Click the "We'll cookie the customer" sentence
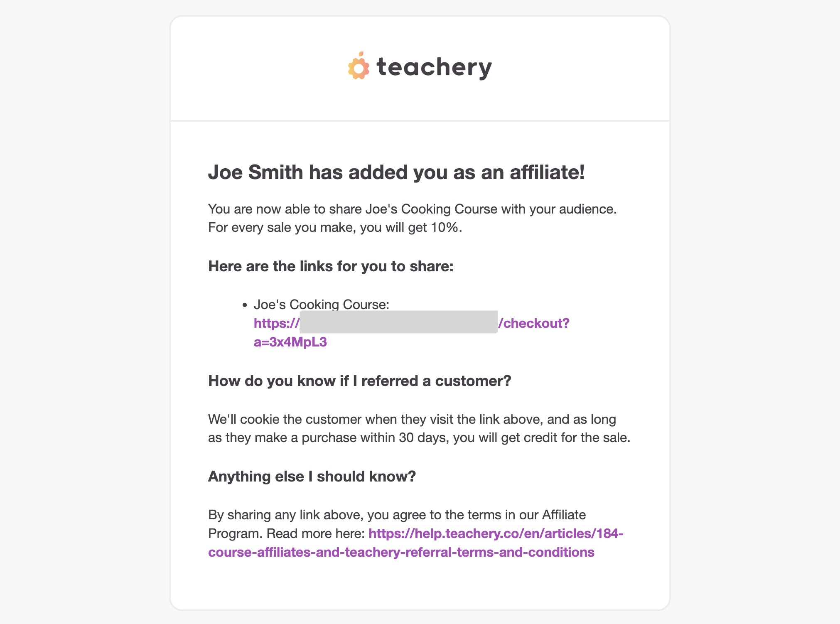840x624 pixels. (x=419, y=428)
